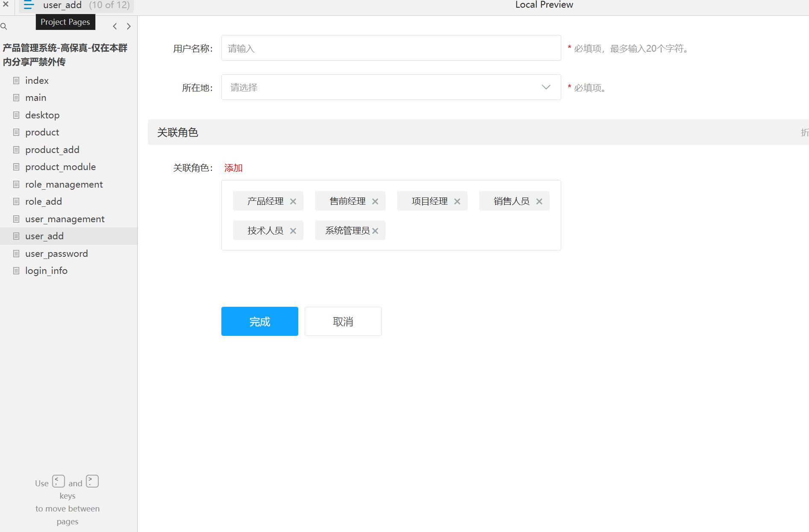Remove the 产品经理 role tag
The width and height of the screenshot is (809, 532).
[x=293, y=201]
